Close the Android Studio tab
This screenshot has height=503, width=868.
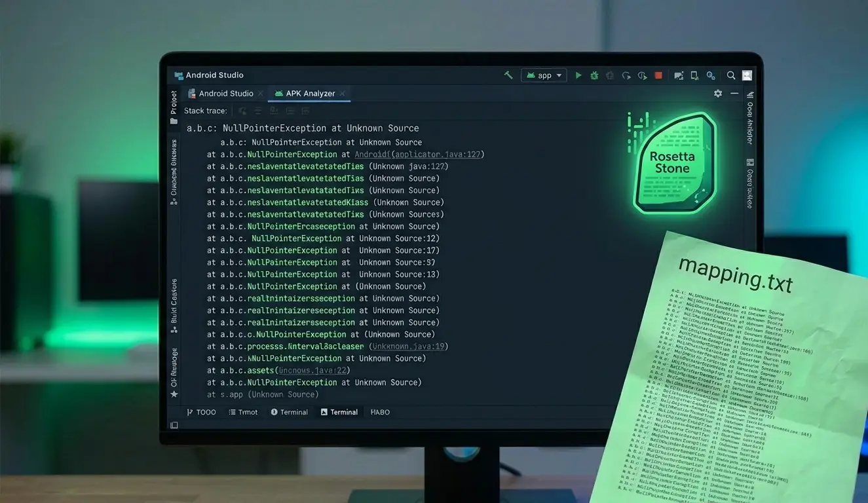[261, 94]
